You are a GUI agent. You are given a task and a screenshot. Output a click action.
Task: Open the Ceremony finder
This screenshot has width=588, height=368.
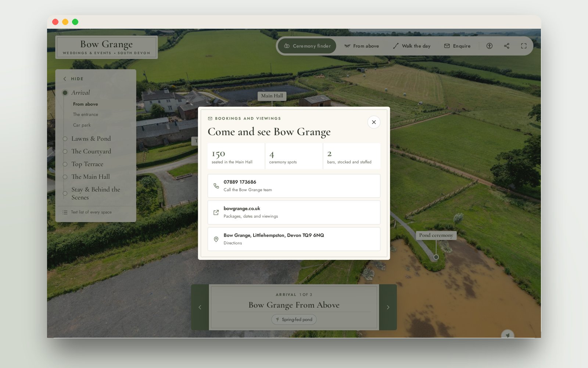click(307, 46)
